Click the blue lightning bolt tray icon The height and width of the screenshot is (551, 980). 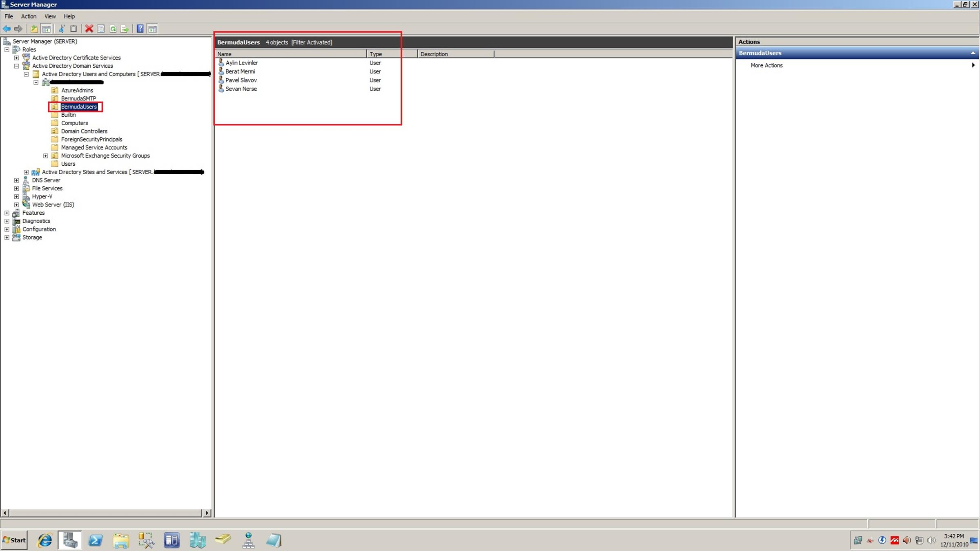(x=882, y=540)
